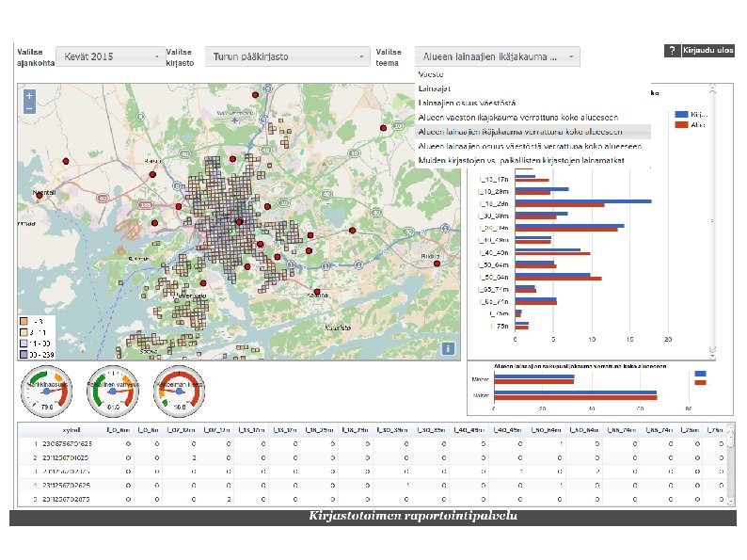Image resolution: width=747 pixels, height=560 pixels.
Task: Click the fourth table row's xyind cell
Action: 66,485
